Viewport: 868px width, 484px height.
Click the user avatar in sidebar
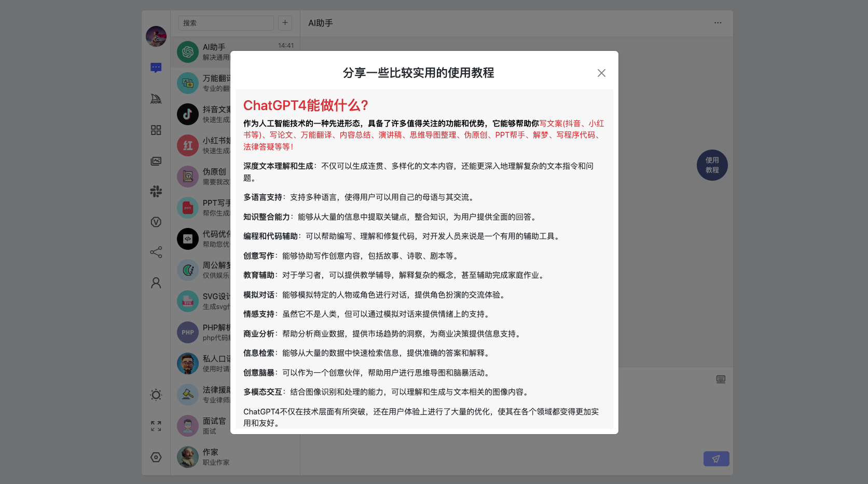(x=156, y=36)
